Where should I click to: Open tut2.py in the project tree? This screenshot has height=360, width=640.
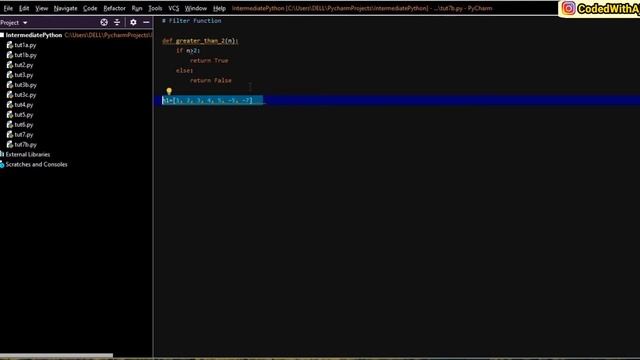pyautogui.click(x=24, y=65)
